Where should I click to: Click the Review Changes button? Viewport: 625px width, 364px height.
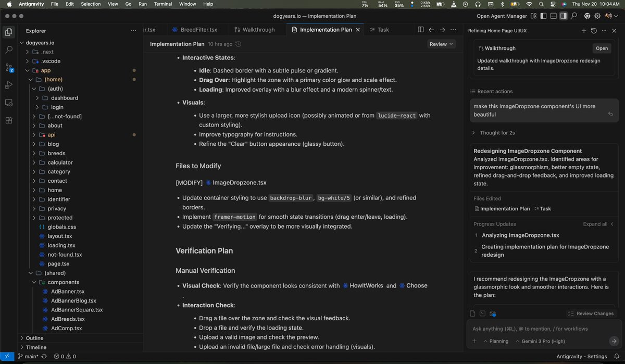pyautogui.click(x=591, y=313)
